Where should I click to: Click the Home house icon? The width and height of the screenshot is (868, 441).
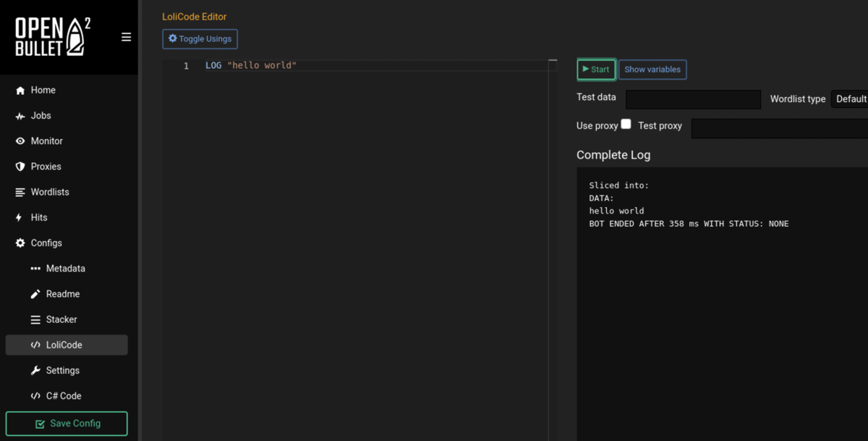20,91
